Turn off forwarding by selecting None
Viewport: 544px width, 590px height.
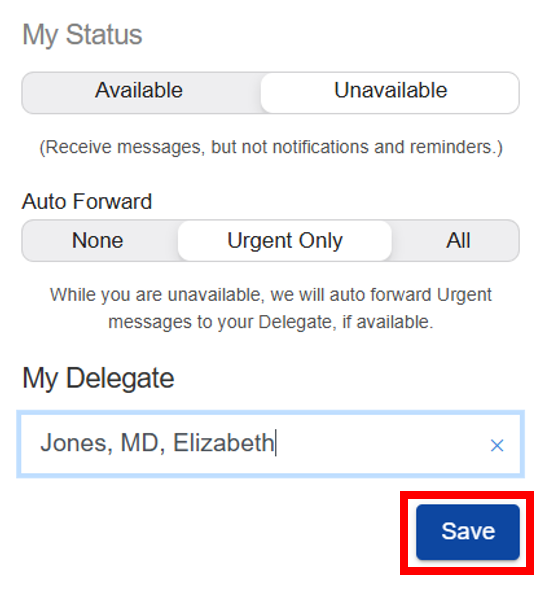97,240
